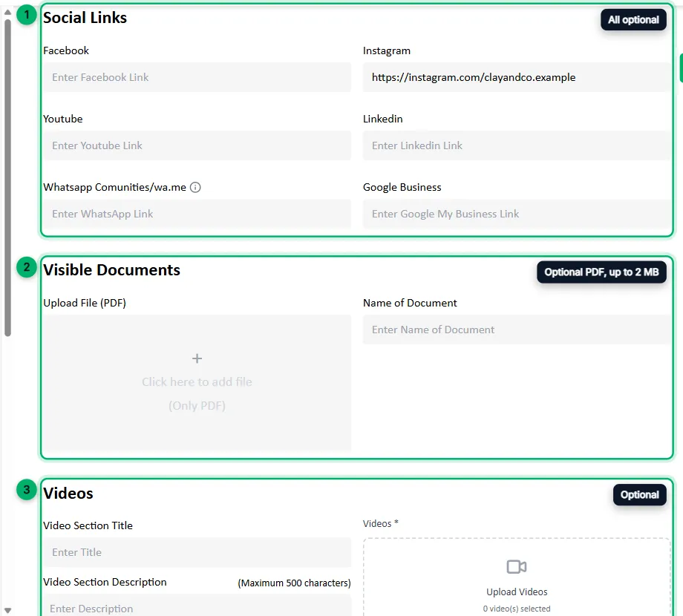683x616 pixels.
Task: Click the 'Social Links' heading
Action: tap(85, 18)
